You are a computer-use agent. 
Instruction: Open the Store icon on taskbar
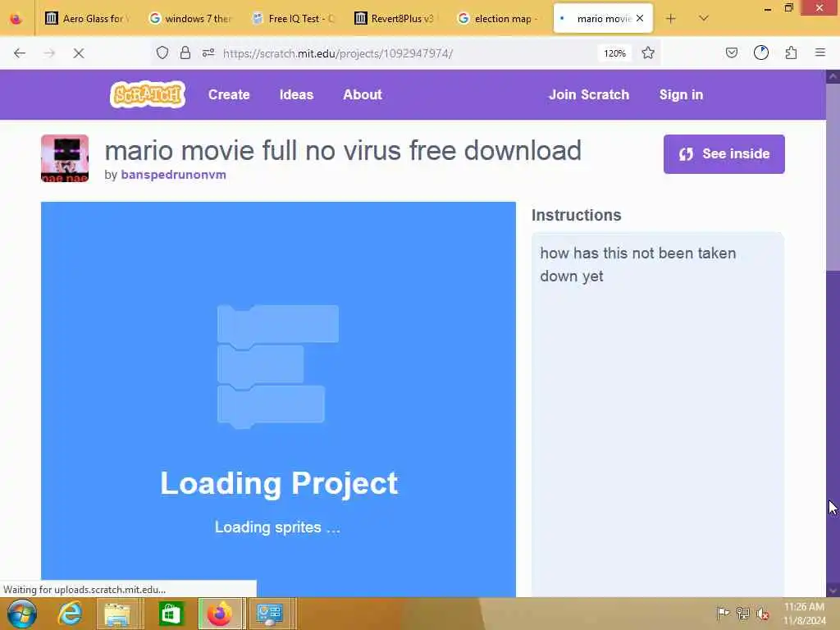point(171,614)
